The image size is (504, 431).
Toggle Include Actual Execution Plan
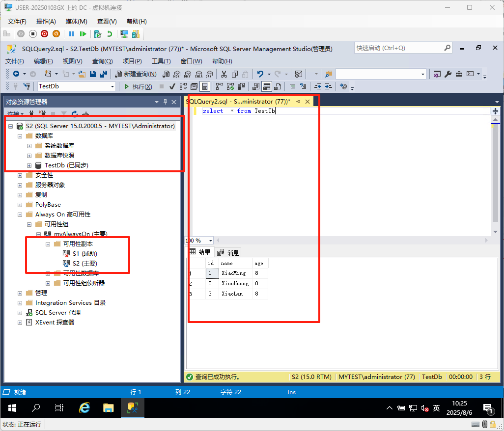220,86
